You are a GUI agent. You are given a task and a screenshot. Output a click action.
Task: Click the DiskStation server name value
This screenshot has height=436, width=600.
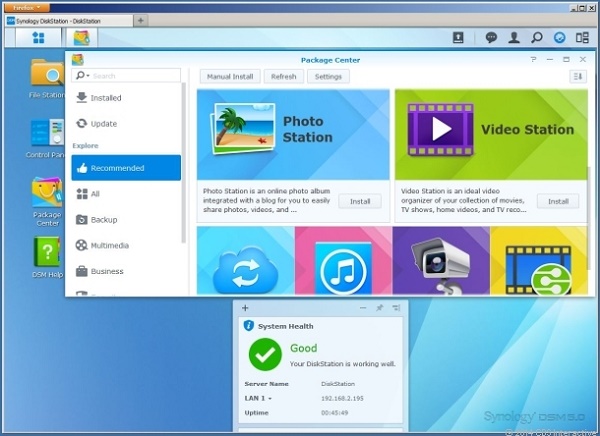(338, 384)
